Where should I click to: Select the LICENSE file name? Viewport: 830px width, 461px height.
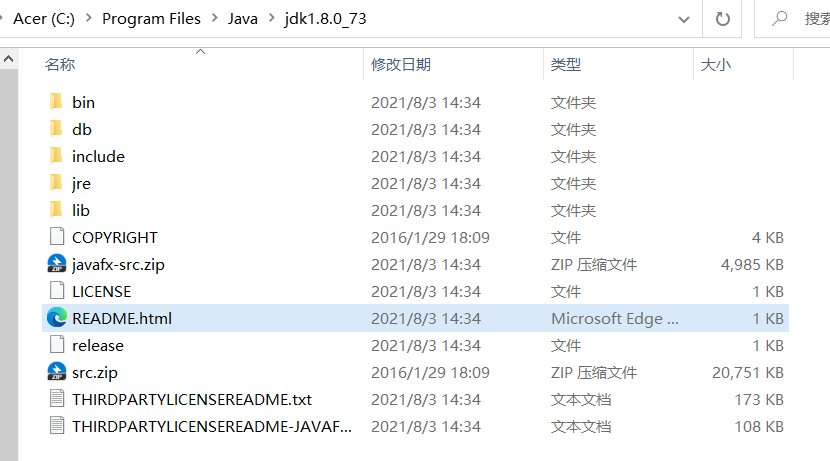pos(102,291)
